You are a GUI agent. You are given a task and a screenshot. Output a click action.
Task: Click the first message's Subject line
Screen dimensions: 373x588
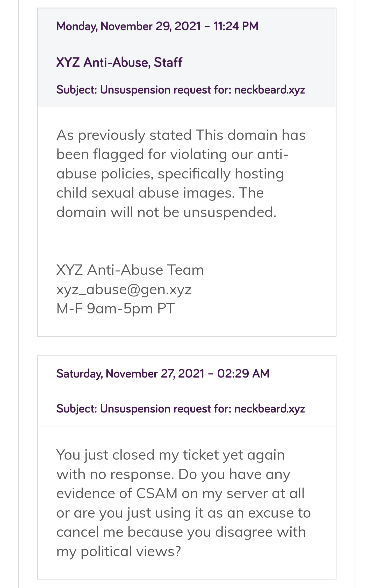pos(181,90)
